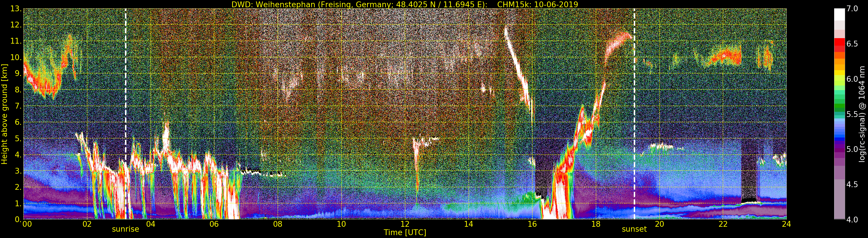Screen dimensions: 868x238
Task: Click the height axis tick '9.'
Action: pos(18,73)
